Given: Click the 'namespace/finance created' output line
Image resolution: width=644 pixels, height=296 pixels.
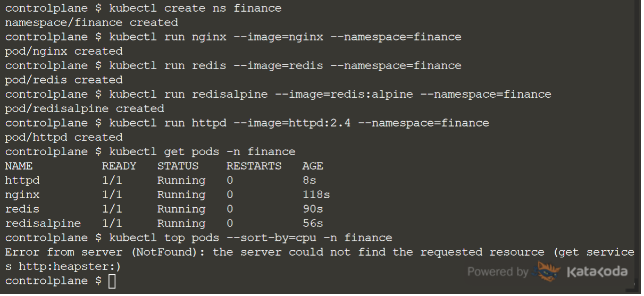Looking at the screenshot, I should (91, 22).
